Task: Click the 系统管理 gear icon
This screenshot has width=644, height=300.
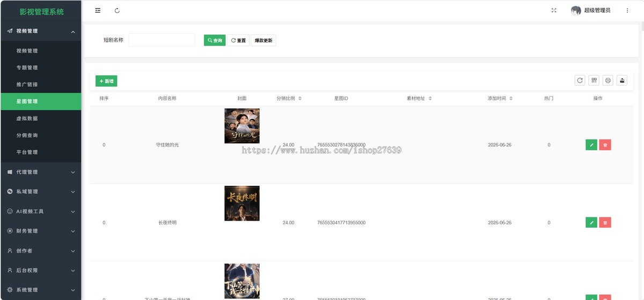Action: (x=10, y=290)
